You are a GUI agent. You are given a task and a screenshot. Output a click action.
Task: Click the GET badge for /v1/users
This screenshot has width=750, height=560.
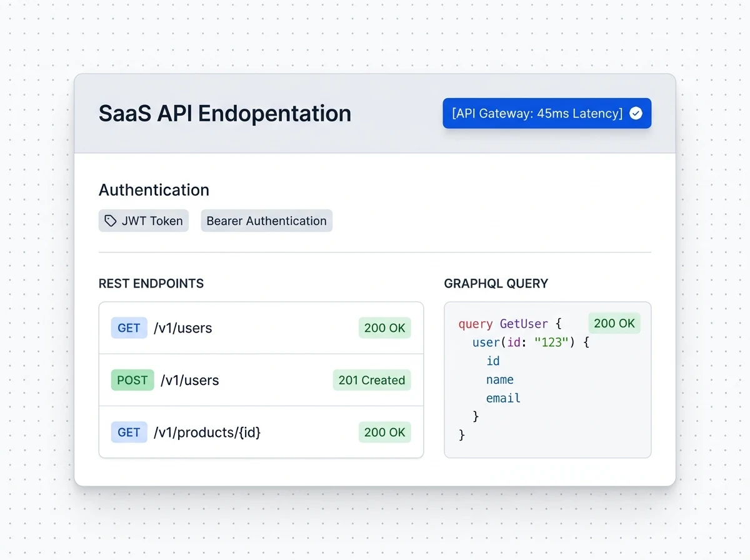point(129,327)
